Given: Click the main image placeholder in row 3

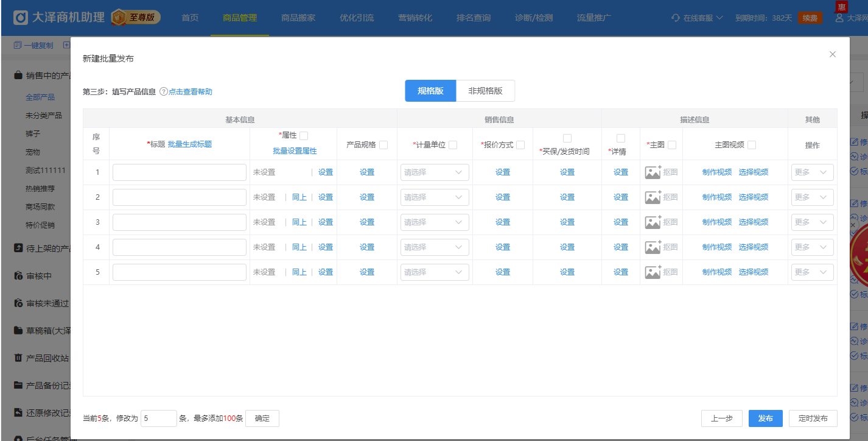Looking at the screenshot, I should (653, 222).
